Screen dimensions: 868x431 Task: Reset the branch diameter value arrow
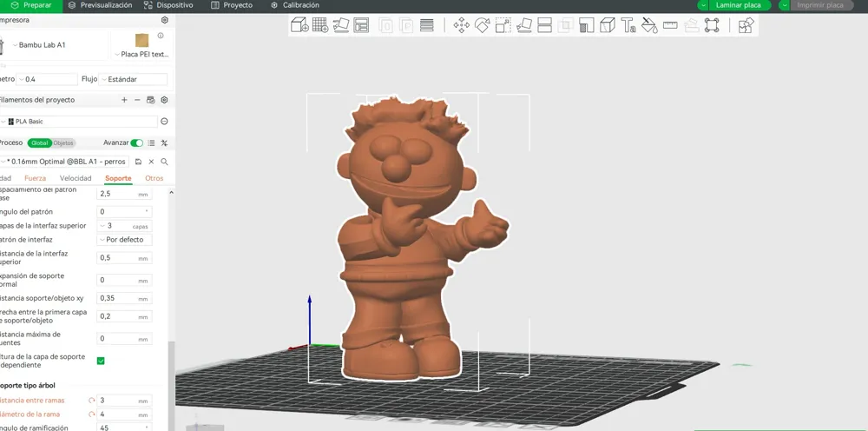92,414
